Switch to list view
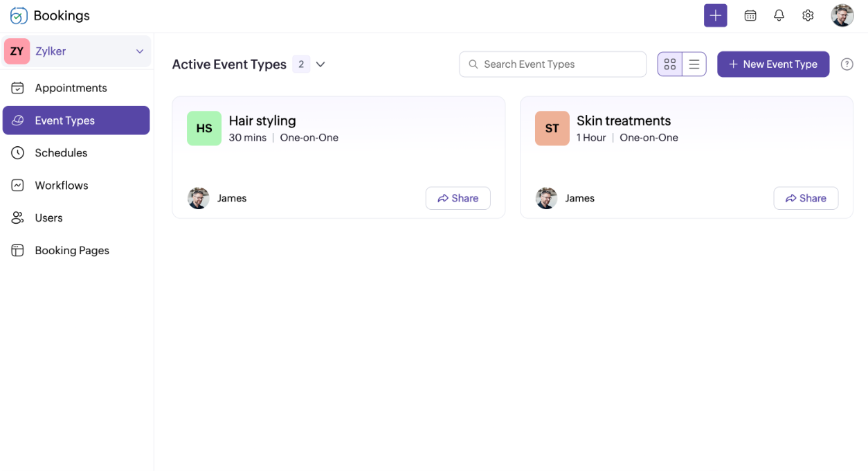Viewport: 868px width, 471px height. tap(694, 64)
